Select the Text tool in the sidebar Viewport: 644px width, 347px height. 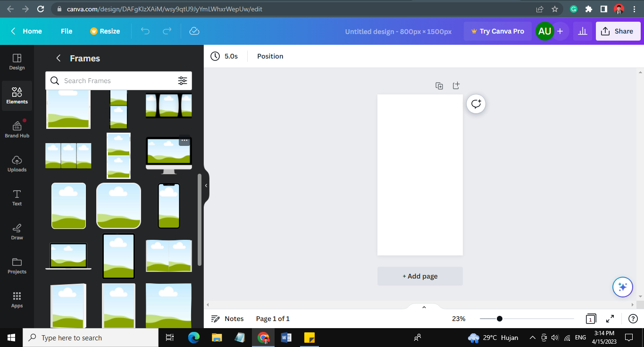(17, 197)
